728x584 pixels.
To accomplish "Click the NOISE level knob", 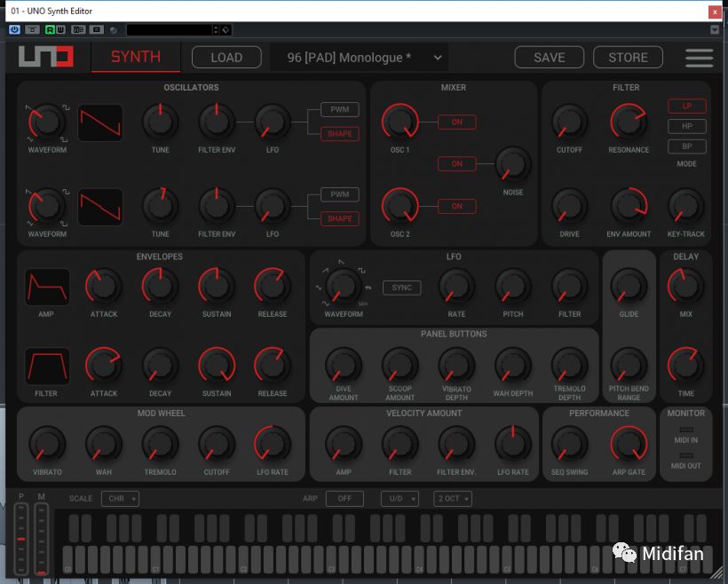I will coord(513,164).
